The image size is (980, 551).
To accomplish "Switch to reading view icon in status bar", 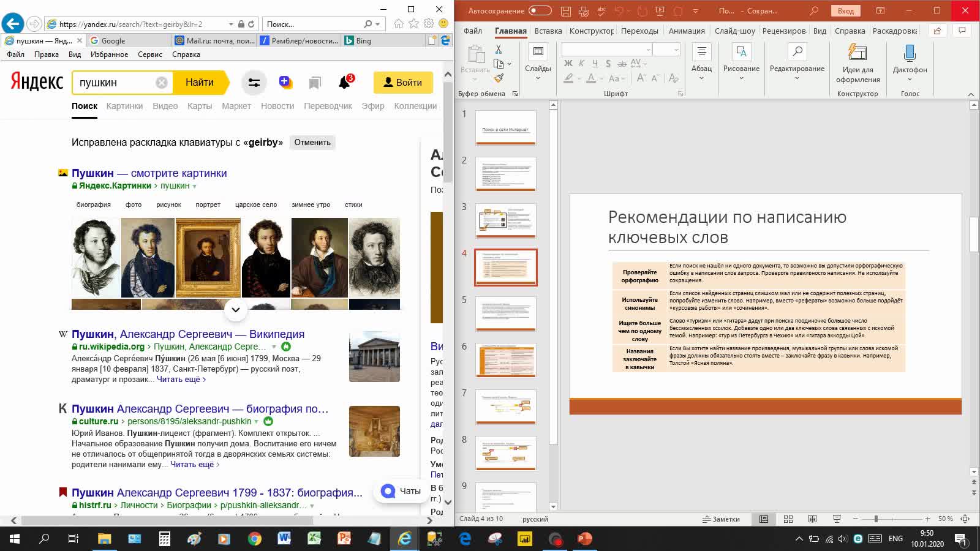I will [812, 519].
